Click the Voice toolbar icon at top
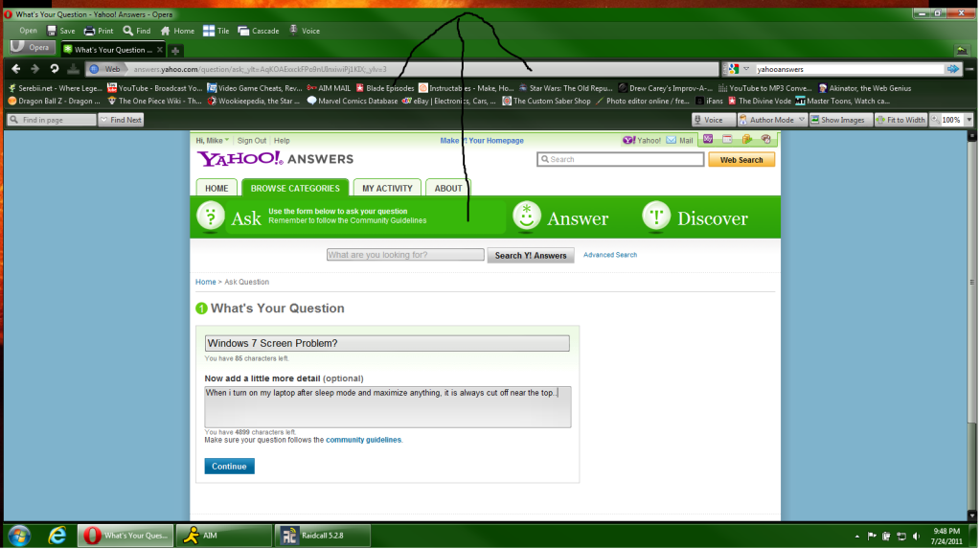 (x=305, y=31)
